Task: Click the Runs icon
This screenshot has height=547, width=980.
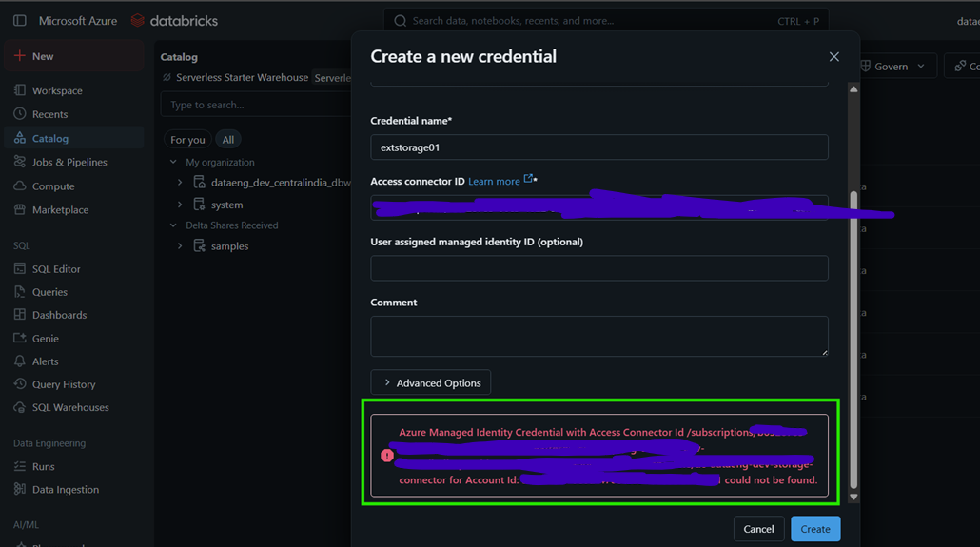Action: pos(20,466)
